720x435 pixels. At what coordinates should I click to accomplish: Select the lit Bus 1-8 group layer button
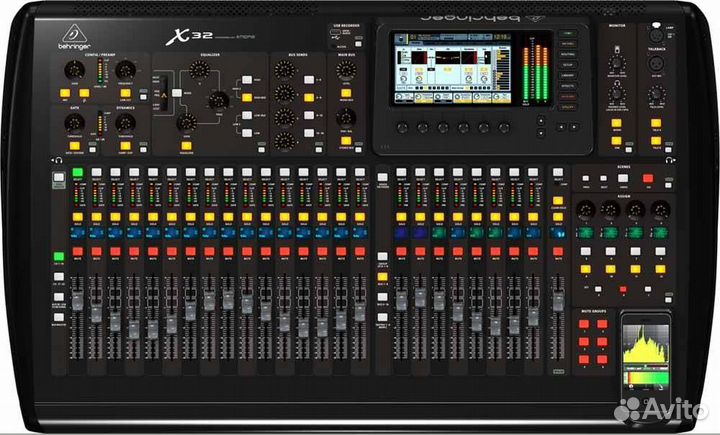pyautogui.click(x=382, y=277)
